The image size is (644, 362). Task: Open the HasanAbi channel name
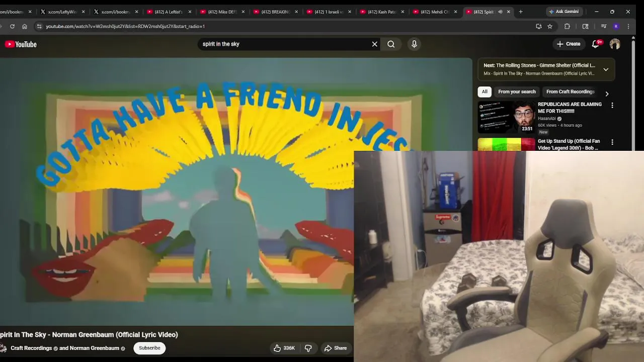click(547, 119)
